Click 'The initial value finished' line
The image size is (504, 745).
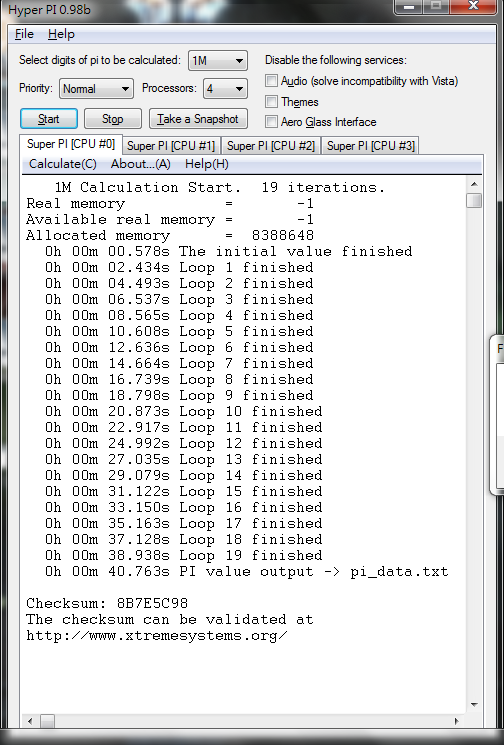pos(228,251)
